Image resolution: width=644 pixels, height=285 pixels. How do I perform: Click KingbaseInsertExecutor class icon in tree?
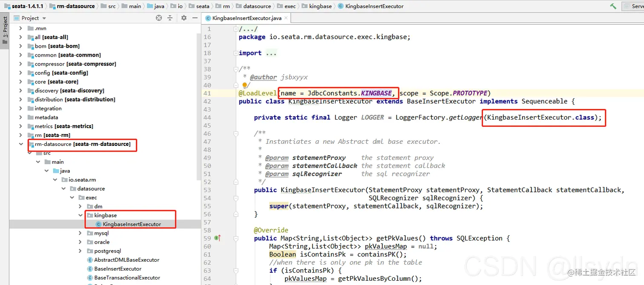coord(98,224)
